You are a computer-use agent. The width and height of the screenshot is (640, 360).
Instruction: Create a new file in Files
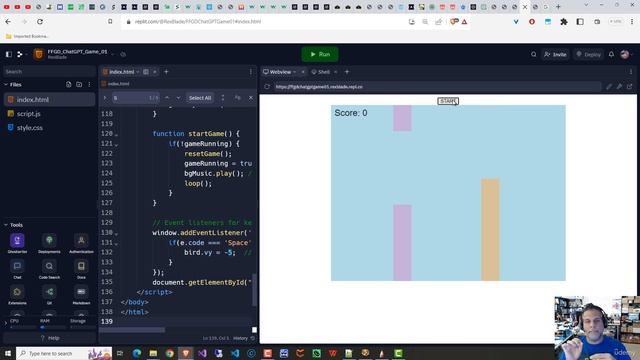(69, 84)
